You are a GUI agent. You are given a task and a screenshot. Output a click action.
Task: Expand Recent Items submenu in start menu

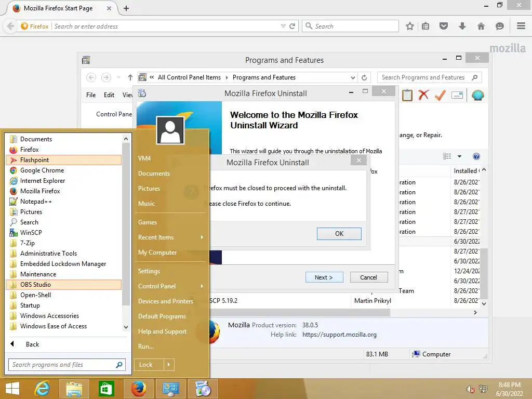coord(202,237)
